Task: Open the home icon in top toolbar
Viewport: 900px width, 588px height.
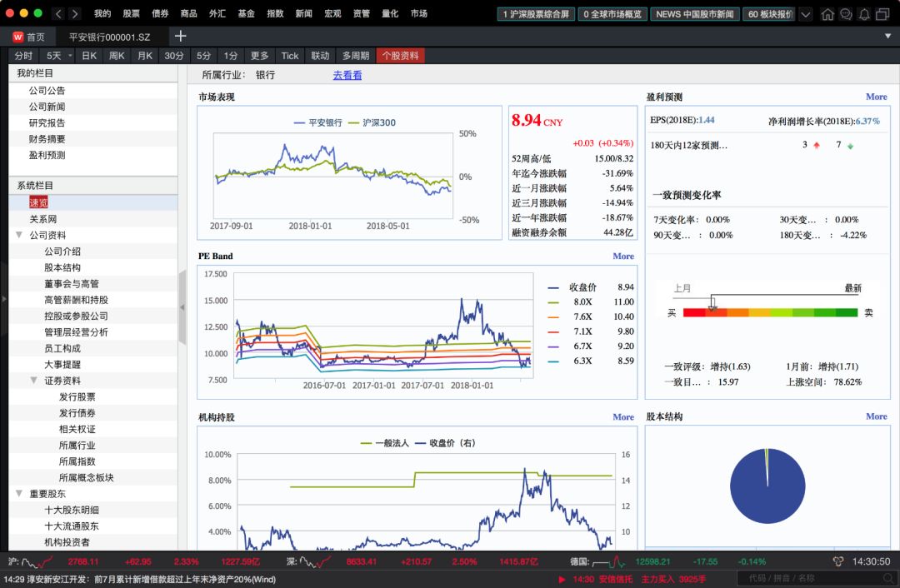Action: click(x=828, y=14)
